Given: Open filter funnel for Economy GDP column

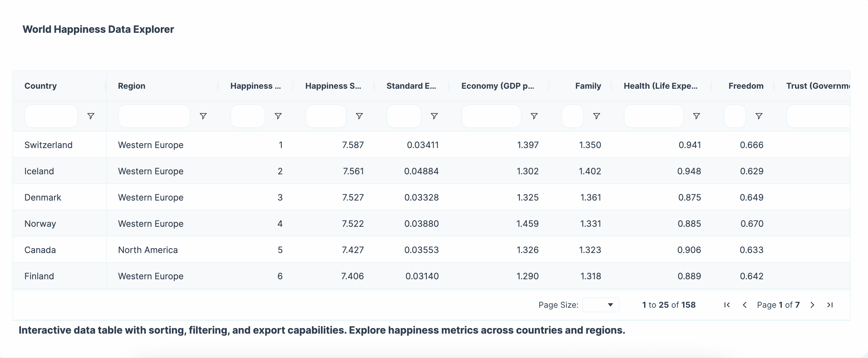Looking at the screenshot, I should click(x=534, y=116).
